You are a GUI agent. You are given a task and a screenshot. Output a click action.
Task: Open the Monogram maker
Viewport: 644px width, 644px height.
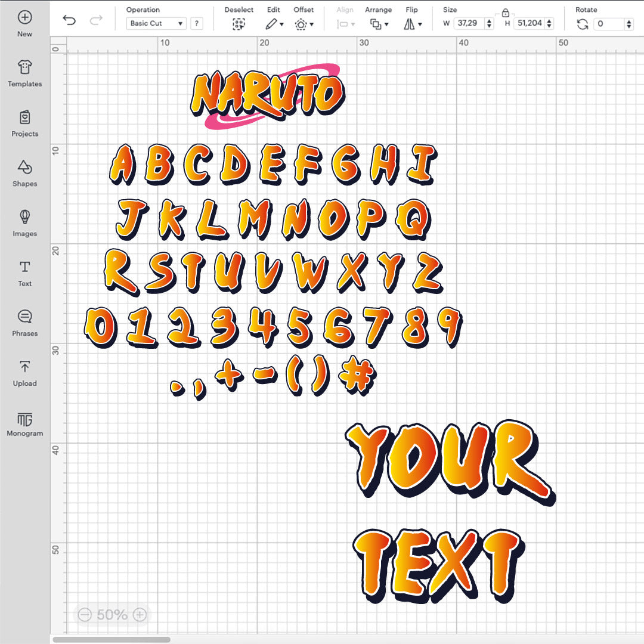click(24, 419)
